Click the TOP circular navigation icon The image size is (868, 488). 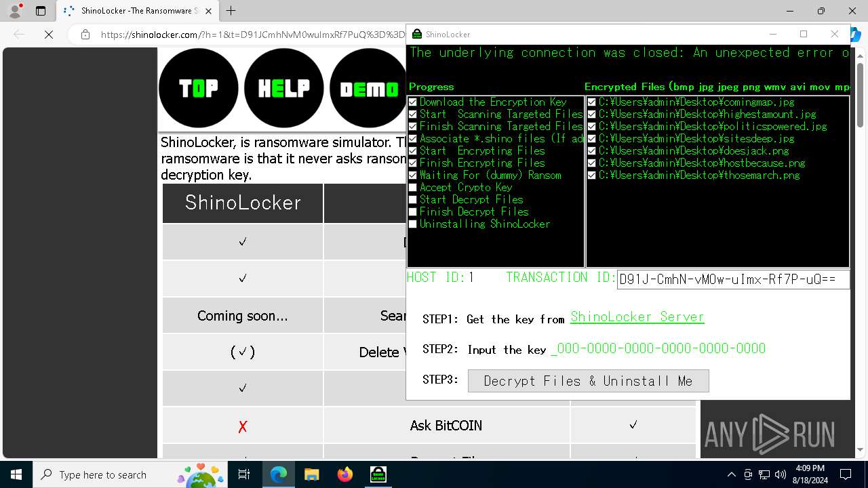pos(199,88)
